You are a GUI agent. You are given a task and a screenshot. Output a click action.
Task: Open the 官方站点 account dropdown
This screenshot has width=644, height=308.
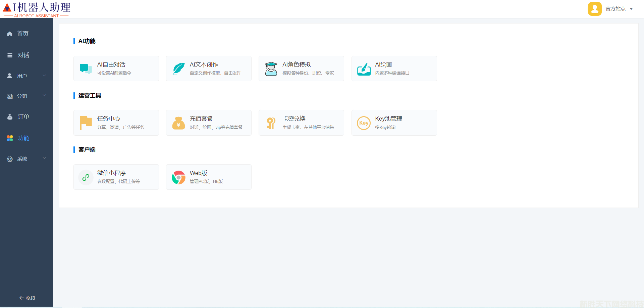[619, 9]
